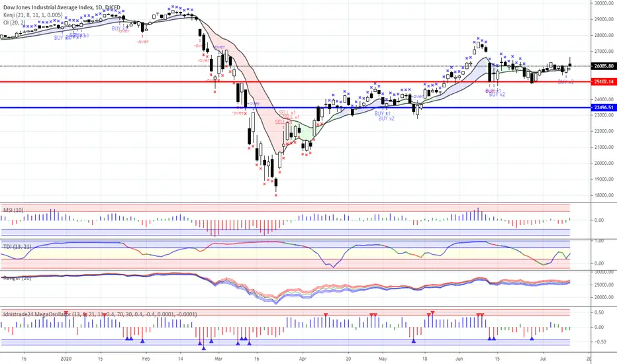Click the 21000.00 price axis label
Image resolution: width=617 pixels, height=364 pixels.
point(604,147)
